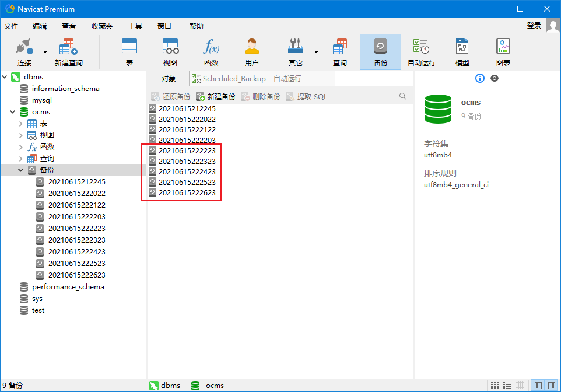Image resolution: width=561 pixels, height=392 pixels.
Task: Open the 图表 (Charts) tool
Action: coord(503,52)
